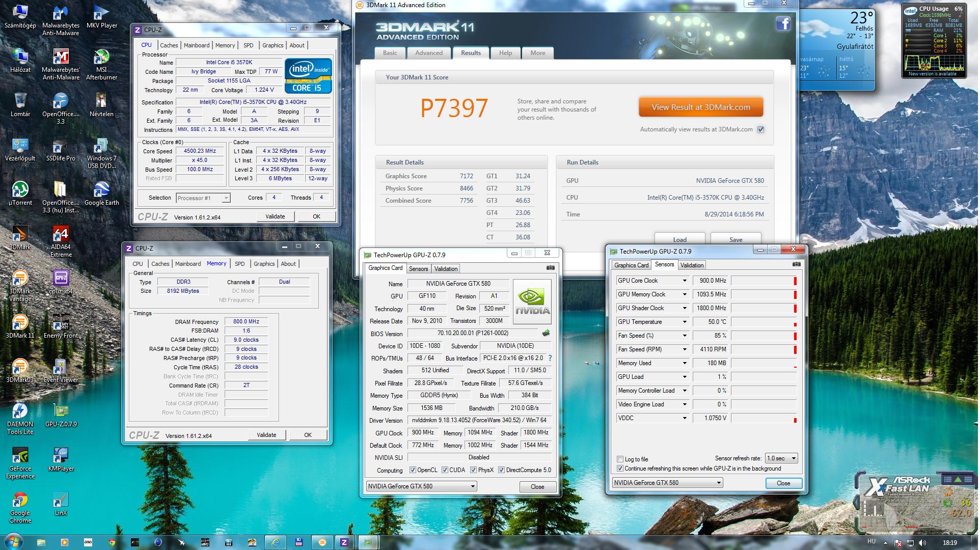Launch 3DMark 11 desktop shortcut
This screenshot has width=980, height=550.
tap(20, 326)
